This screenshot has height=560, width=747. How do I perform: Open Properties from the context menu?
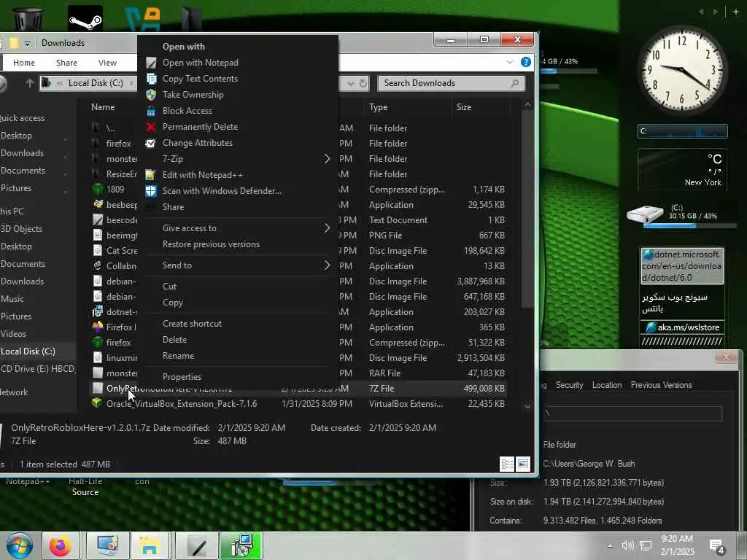182,377
